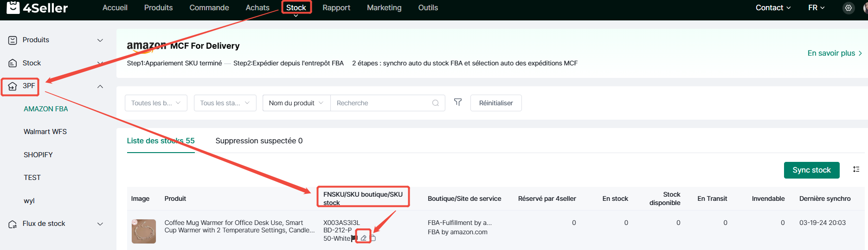Edit SKU stock 50-White with pencil icon
The height and width of the screenshot is (250, 868).
pyautogui.click(x=364, y=238)
